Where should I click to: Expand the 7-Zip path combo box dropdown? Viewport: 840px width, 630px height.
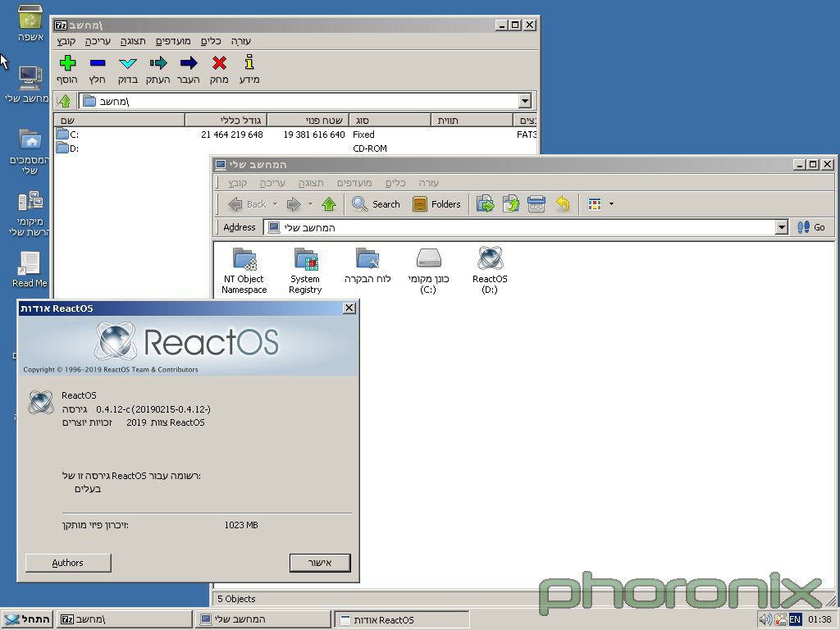tap(525, 101)
